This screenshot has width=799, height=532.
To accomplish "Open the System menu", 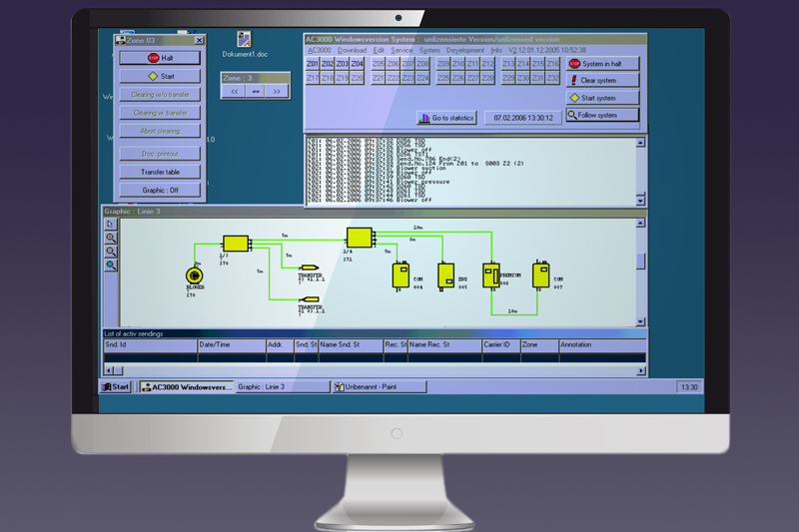I will click(429, 50).
